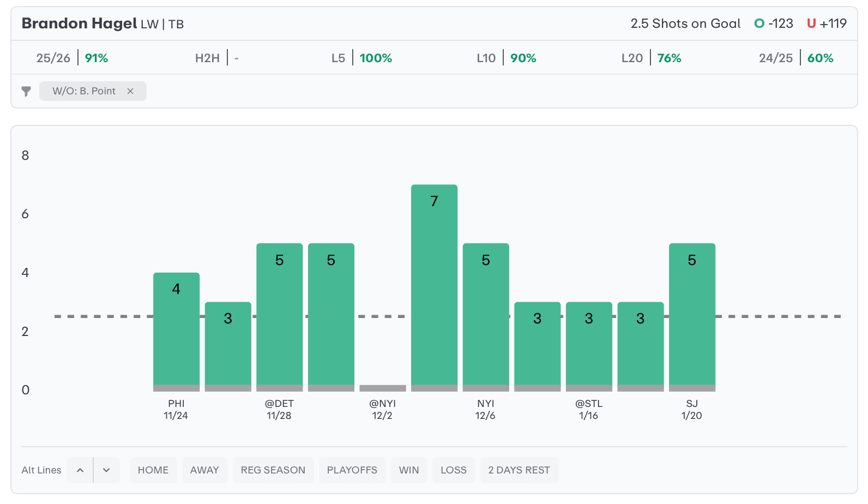This screenshot has width=868, height=504.
Task: Select the L20 76% split
Action: (652, 58)
